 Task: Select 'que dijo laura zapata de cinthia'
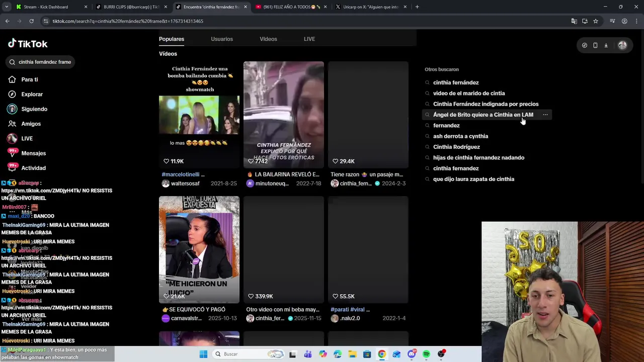tap(473, 179)
